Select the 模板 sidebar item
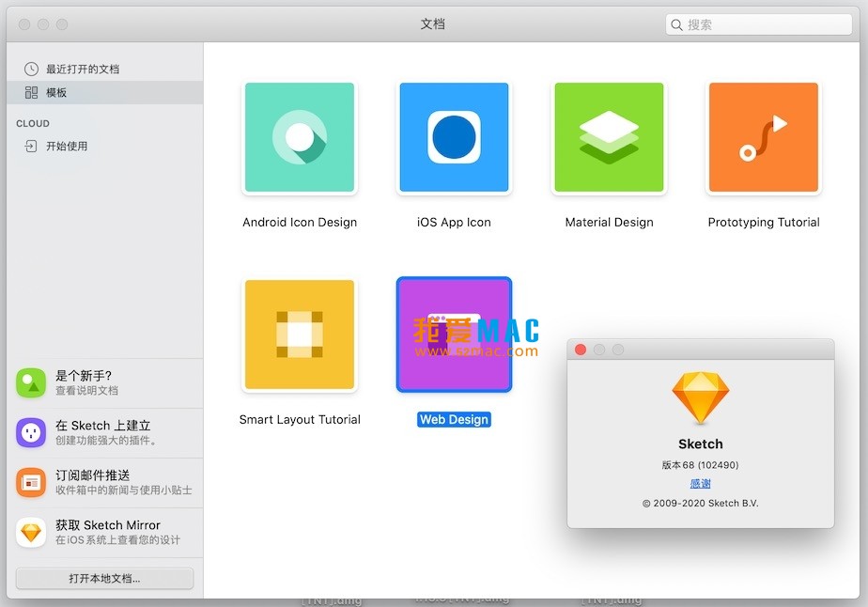This screenshot has height=607, width=868. tap(56, 92)
